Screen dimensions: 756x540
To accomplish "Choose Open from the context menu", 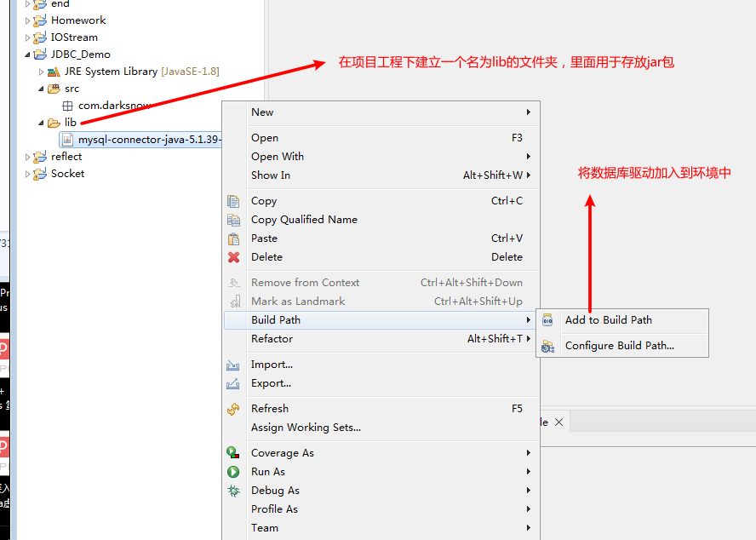I will [x=381, y=138].
